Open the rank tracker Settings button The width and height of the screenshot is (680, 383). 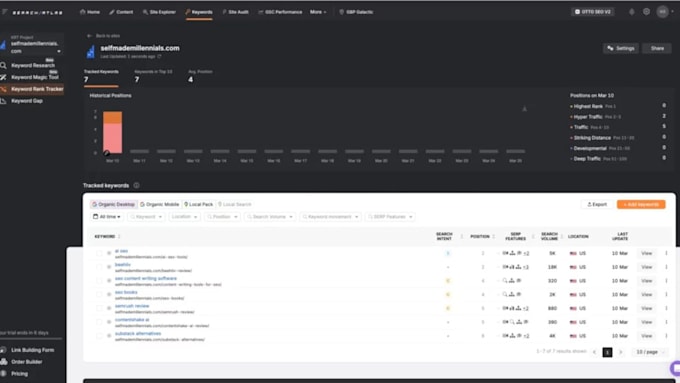pos(621,48)
